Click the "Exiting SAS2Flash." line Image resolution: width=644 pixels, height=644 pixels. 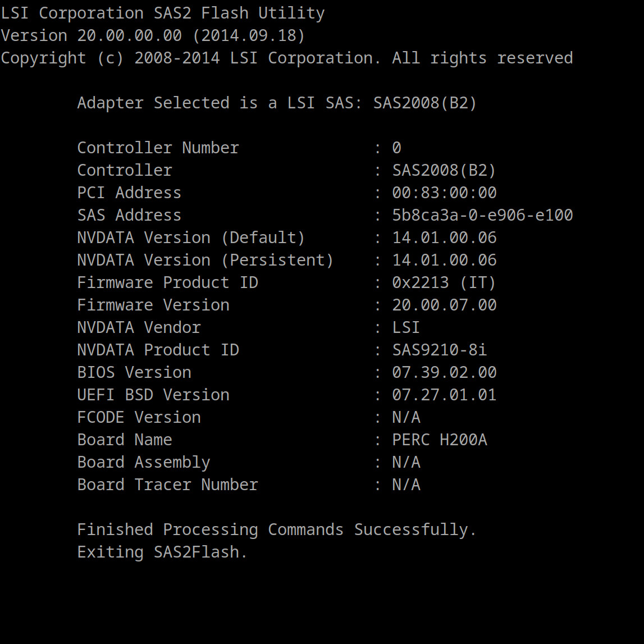(162, 552)
